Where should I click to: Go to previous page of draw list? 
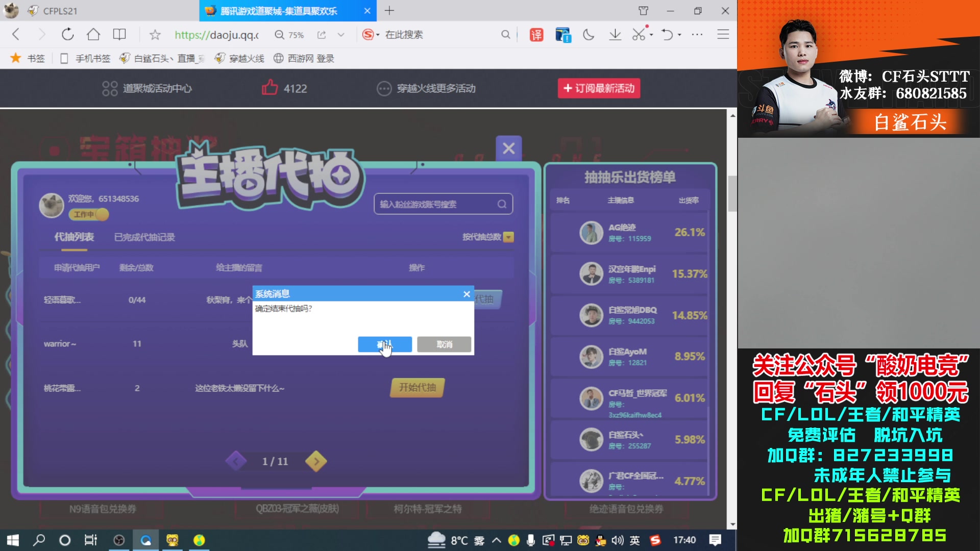[236, 461]
